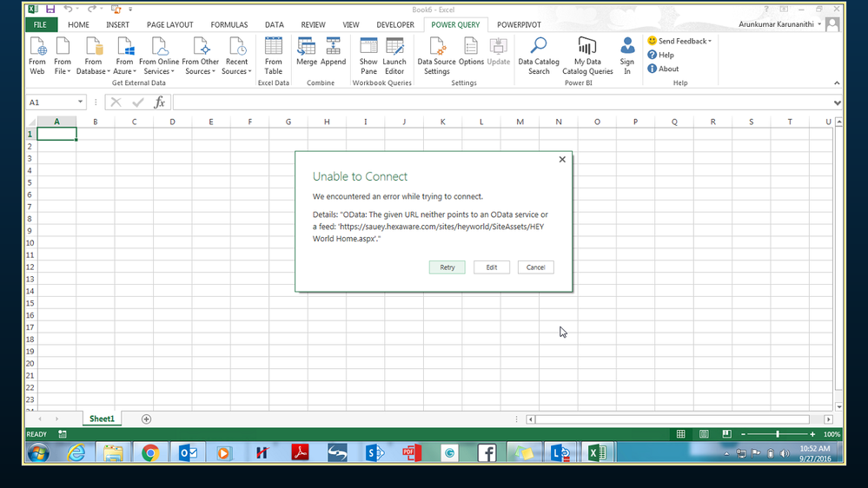Click the macro recording status bar icon
This screenshot has width=868, height=488.
(63, 434)
